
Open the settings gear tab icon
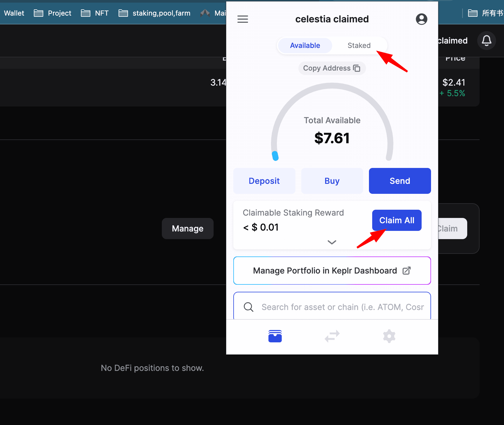coord(389,336)
